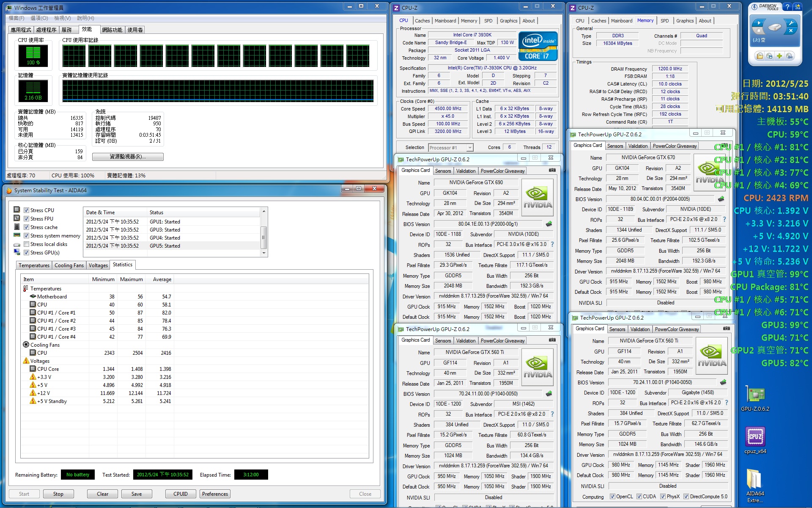Image resolution: width=812 pixels, height=508 pixels.
Task: Click question mark beside PCI-E 2.0 x16 @ x8 2.0
Action: 552,414
